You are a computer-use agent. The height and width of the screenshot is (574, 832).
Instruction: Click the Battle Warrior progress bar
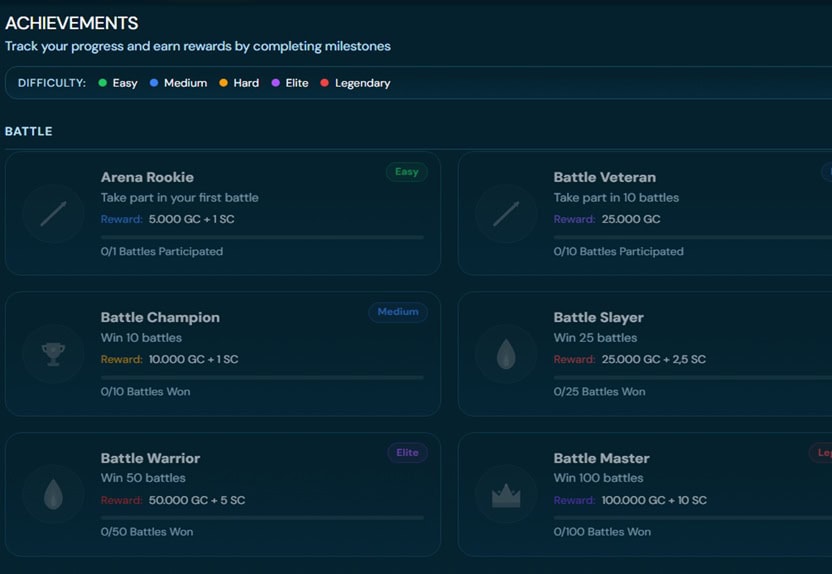[x=262, y=517]
